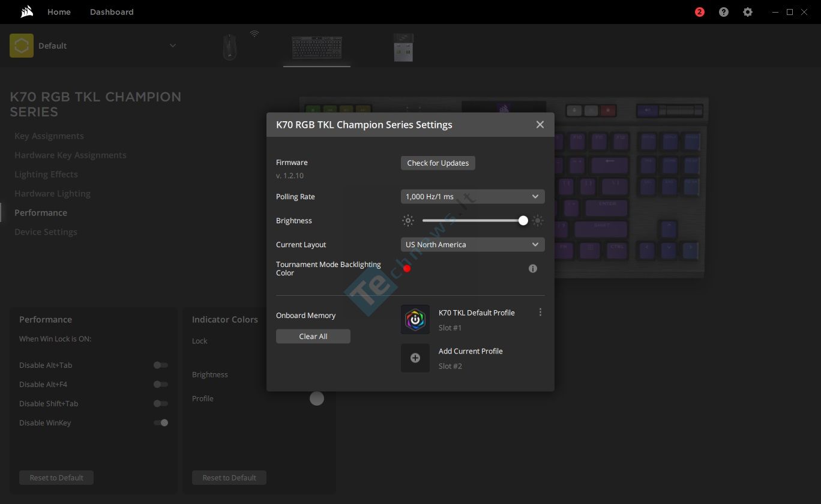Select the wireless receiver device thumbnail
The width and height of the screenshot is (821, 504).
(x=403, y=47)
